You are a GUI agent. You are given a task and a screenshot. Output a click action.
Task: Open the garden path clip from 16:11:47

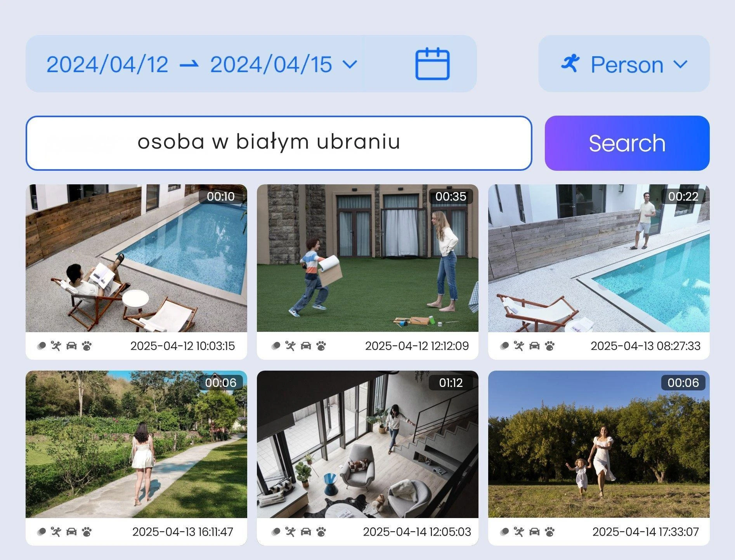pyautogui.click(x=136, y=444)
